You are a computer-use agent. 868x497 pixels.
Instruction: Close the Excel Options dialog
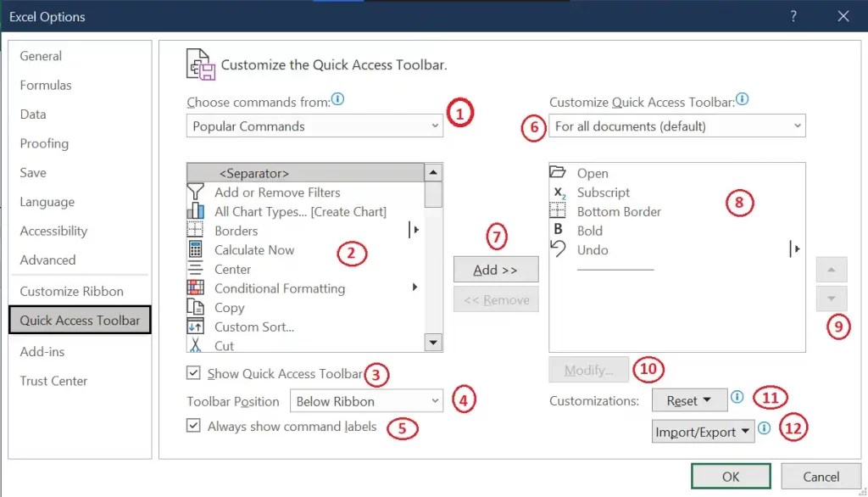843,16
